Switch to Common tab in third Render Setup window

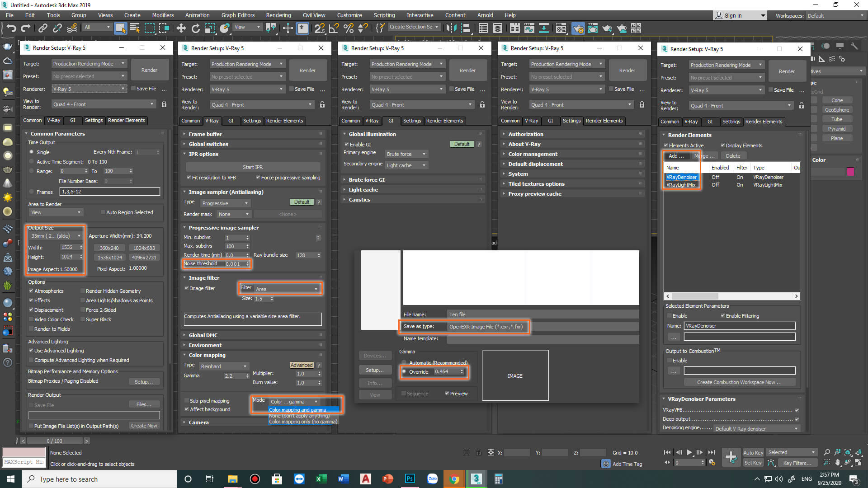[x=351, y=121]
